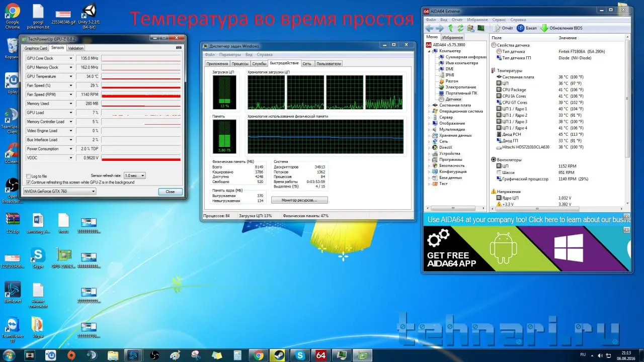Open the Справка menu in AIDA64
The height and width of the screenshot is (362, 644).
(x=518, y=20)
